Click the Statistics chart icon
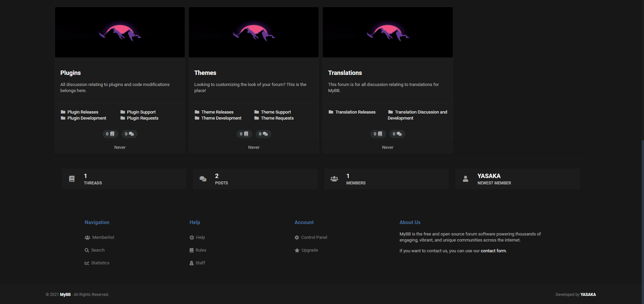 point(87,263)
